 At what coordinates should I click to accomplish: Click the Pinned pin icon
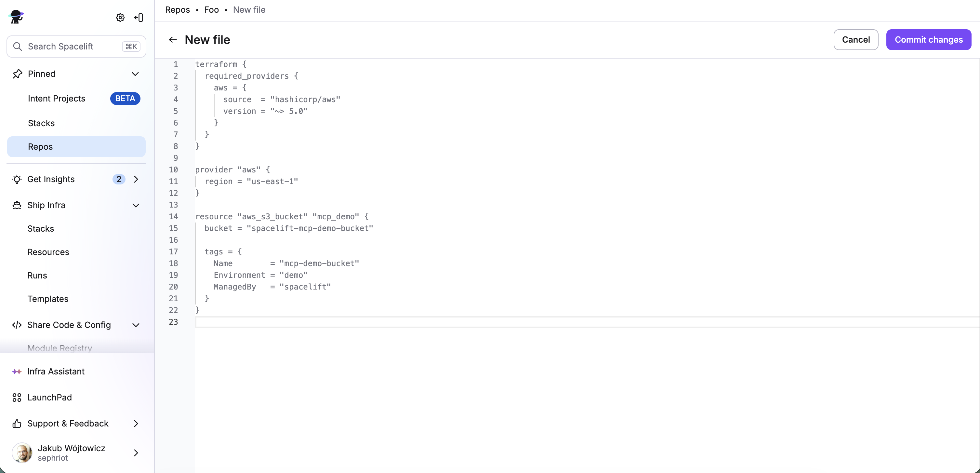17,74
